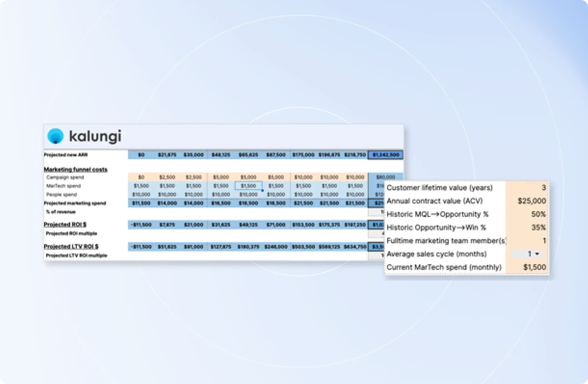Select the $7,875 projected ROI cell
Image resolution: width=588 pixels, height=384 pixels.
[167, 225]
